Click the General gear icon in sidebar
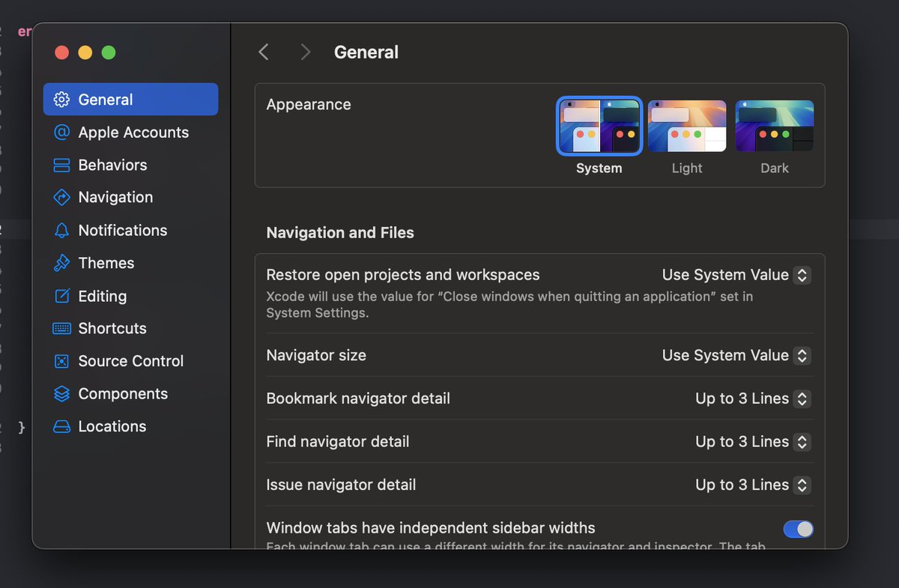 click(62, 100)
